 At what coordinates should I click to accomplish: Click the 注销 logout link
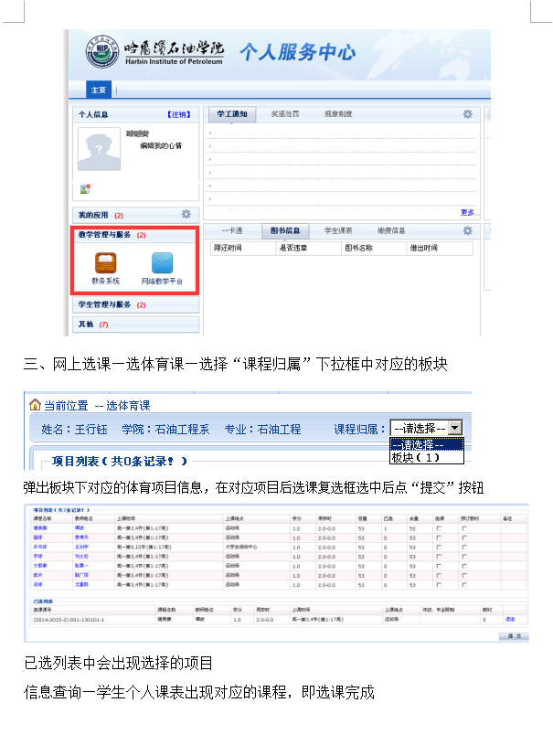[178, 115]
